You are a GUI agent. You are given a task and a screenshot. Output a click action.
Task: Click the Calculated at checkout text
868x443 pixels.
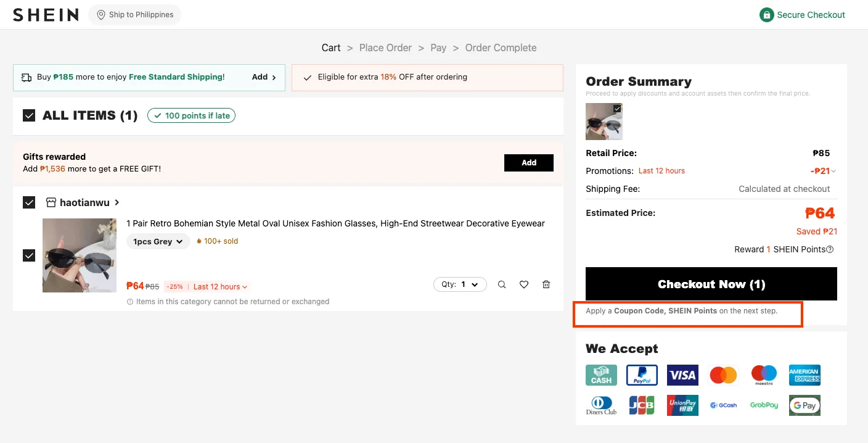click(784, 189)
